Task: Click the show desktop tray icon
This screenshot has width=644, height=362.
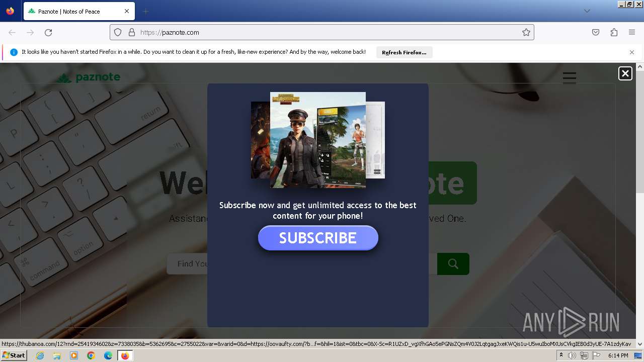Action: [638, 355]
